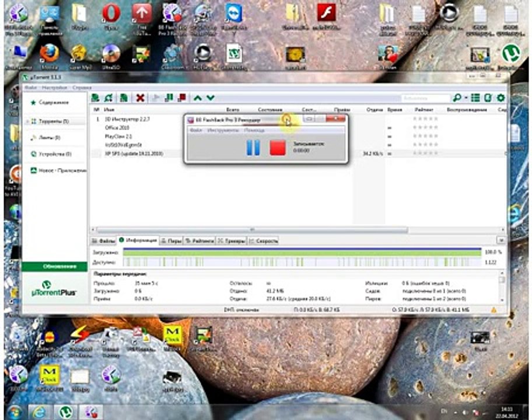532x420 pixels.
Task: Click the Windows Start button
Action: click(15, 412)
